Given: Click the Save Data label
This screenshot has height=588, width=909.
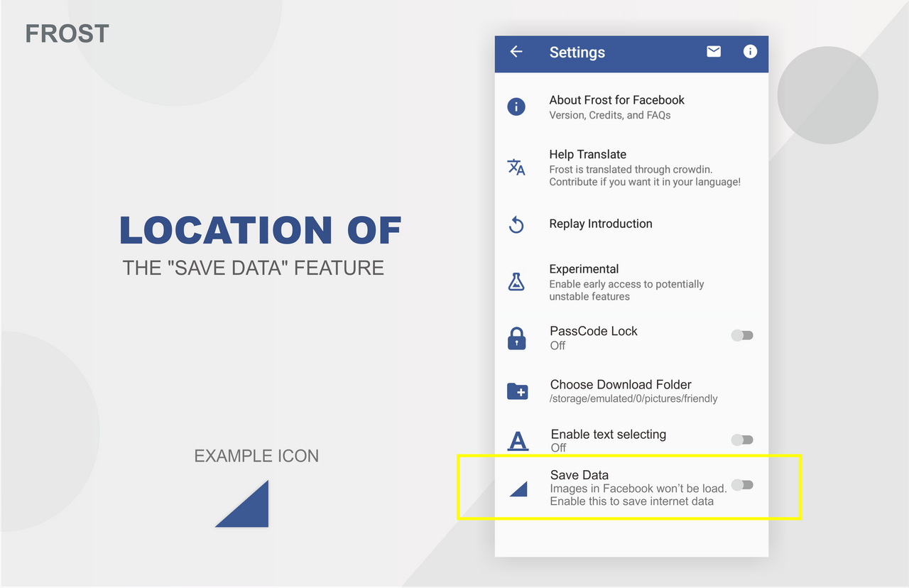Looking at the screenshot, I should [579, 475].
